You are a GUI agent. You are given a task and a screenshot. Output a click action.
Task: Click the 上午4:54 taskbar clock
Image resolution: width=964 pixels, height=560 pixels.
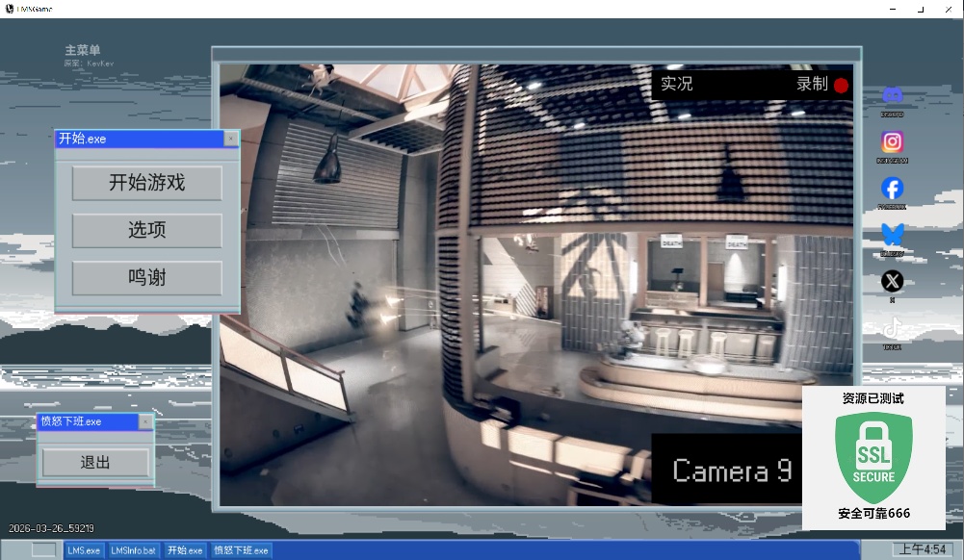[923, 549]
